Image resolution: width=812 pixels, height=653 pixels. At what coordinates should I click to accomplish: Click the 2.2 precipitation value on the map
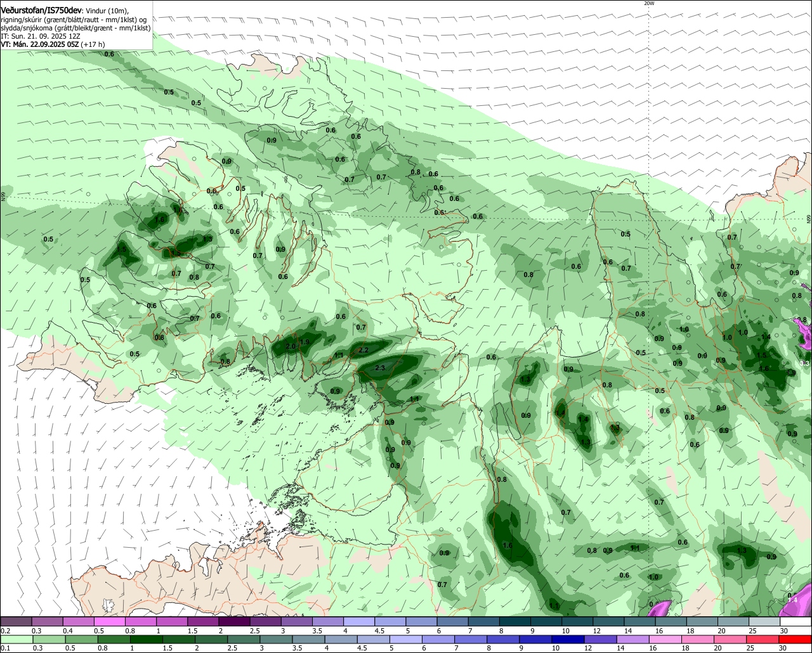pyautogui.click(x=363, y=350)
